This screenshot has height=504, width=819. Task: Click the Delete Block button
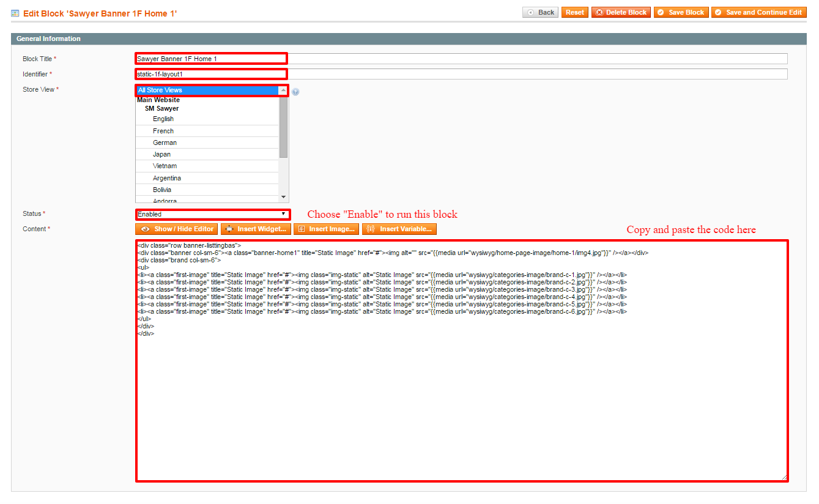[x=621, y=12]
